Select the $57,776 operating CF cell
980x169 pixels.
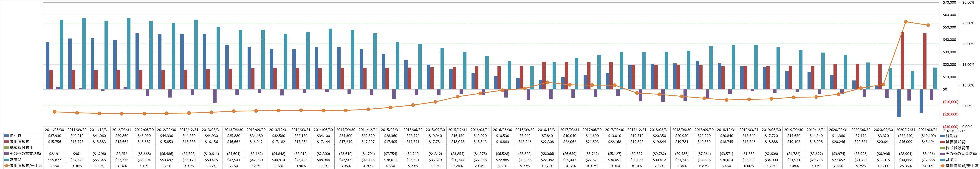[x=122, y=160]
